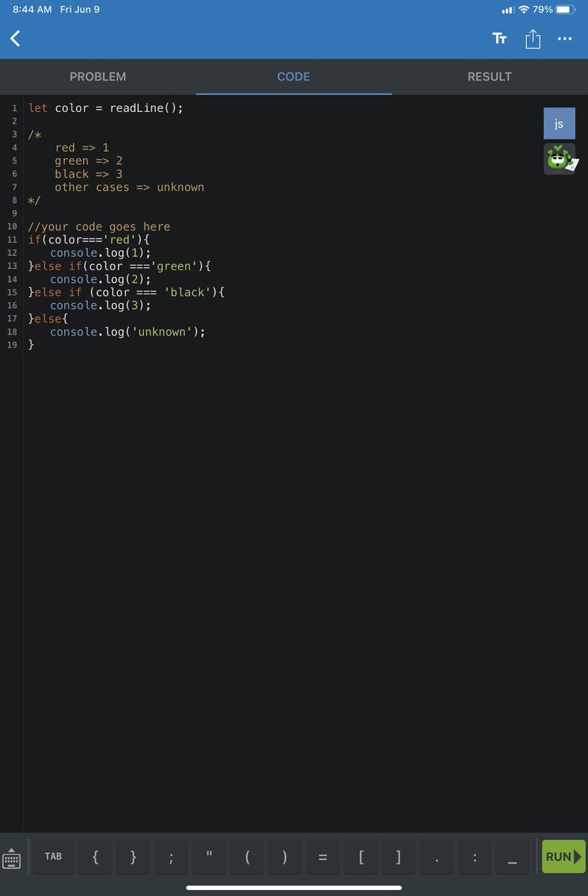
Task: Insert an underscore from the shortcut bar
Action: [513, 856]
